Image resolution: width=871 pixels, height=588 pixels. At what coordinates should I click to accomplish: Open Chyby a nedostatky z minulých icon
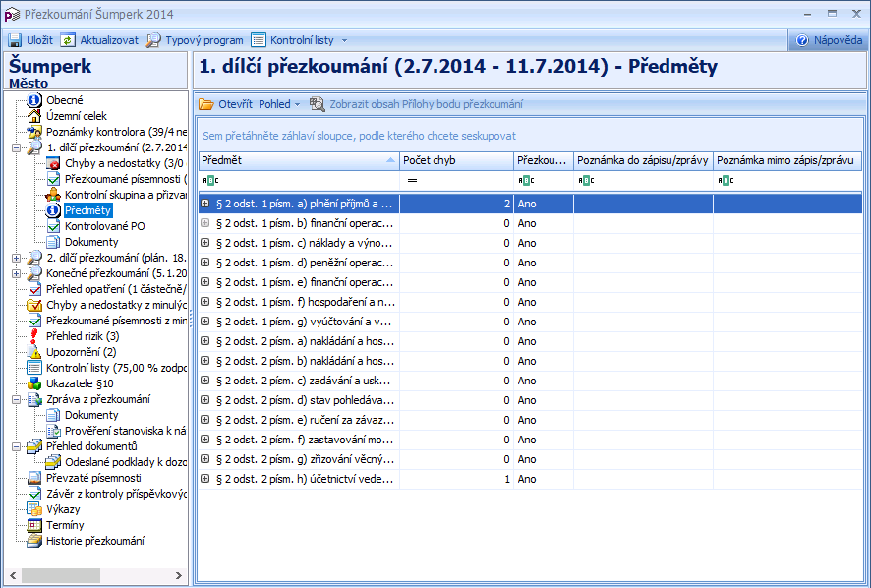[34, 305]
